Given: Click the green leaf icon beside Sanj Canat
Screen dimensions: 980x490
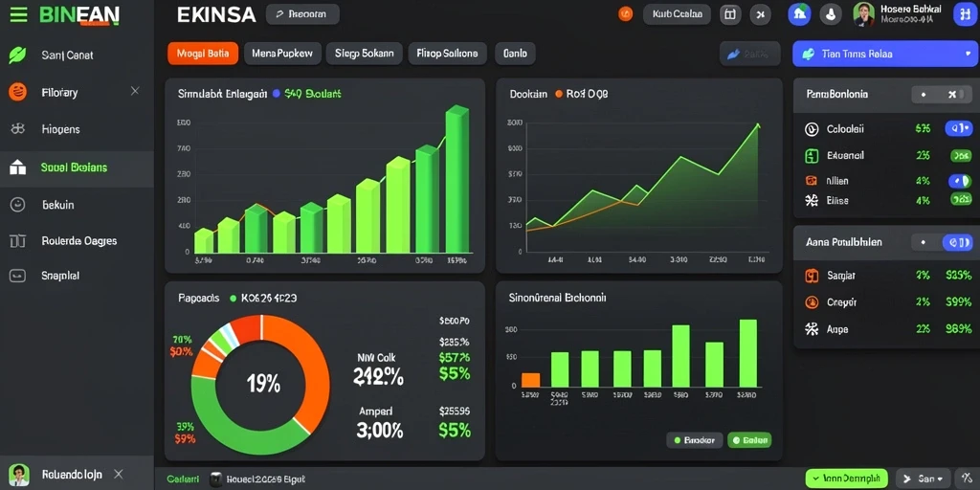Looking at the screenshot, I should [x=17, y=55].
